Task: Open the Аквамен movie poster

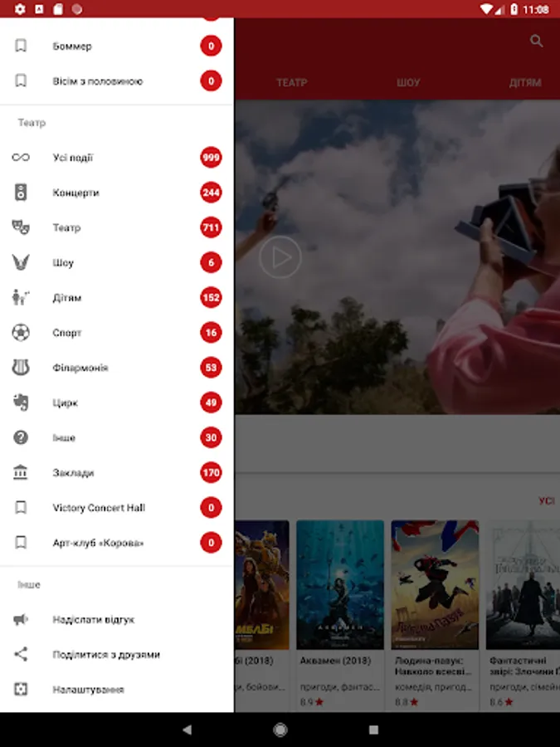Action: tap(340, 584)
